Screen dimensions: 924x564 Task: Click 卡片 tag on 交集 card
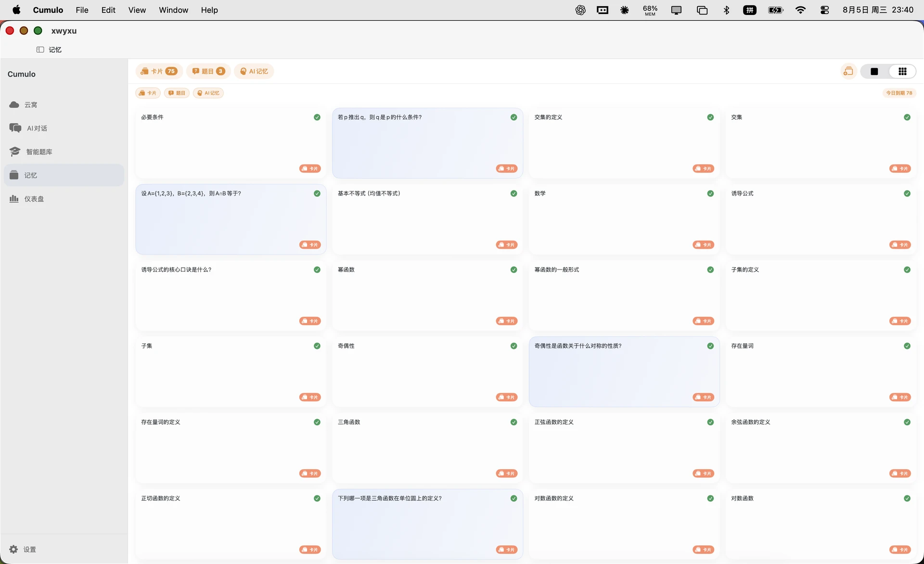pos(900,168)
